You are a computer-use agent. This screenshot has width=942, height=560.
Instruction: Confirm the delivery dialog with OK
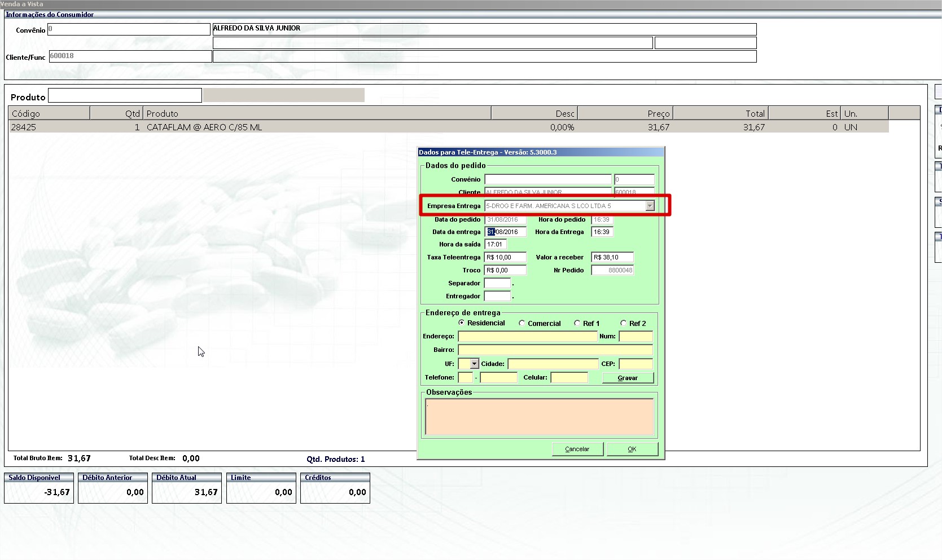click(x=632, y=449)
